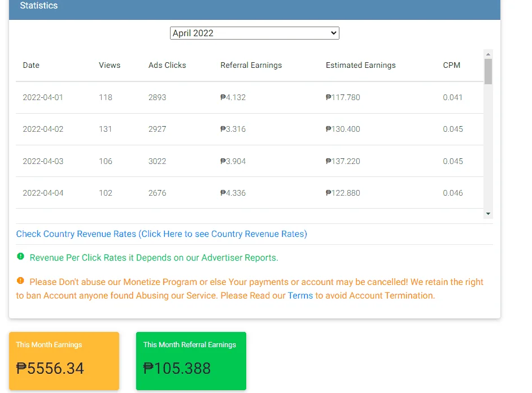Open the Terms link in the warning
Image resolution: width=532 pixels, height=393 pixels.
[300, 296]
